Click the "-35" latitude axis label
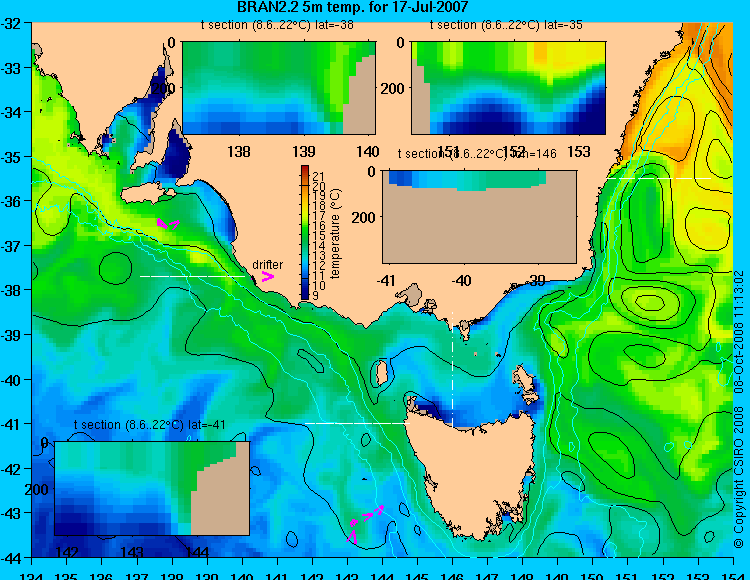 click(11, 157)
